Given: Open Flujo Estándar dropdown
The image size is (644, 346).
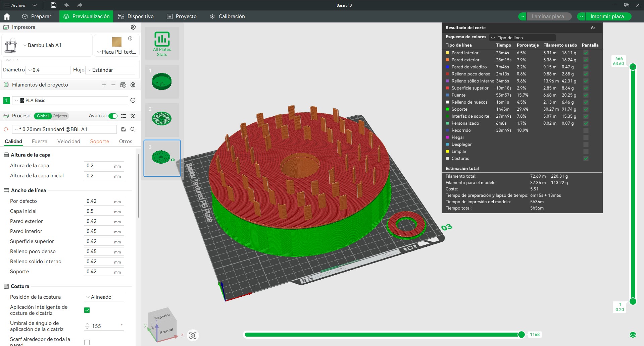Looking at the screenshot, I should coord(110,70).
